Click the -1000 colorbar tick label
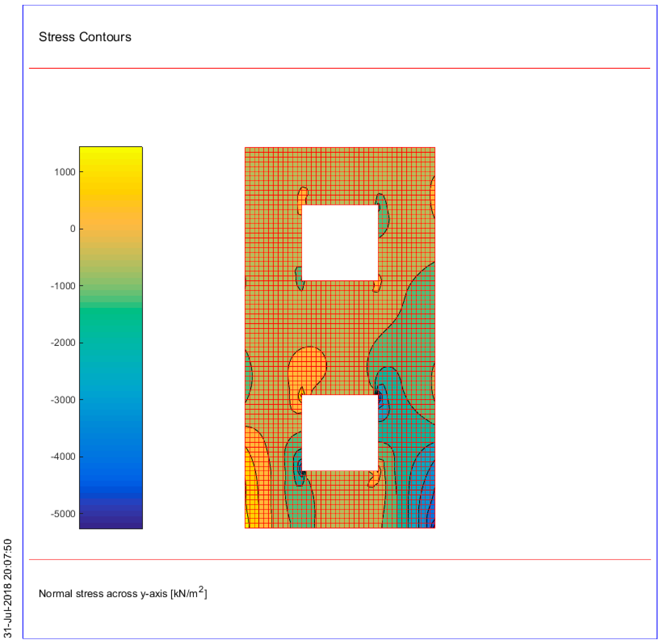 pyautogui.click(x=63, y=286)
